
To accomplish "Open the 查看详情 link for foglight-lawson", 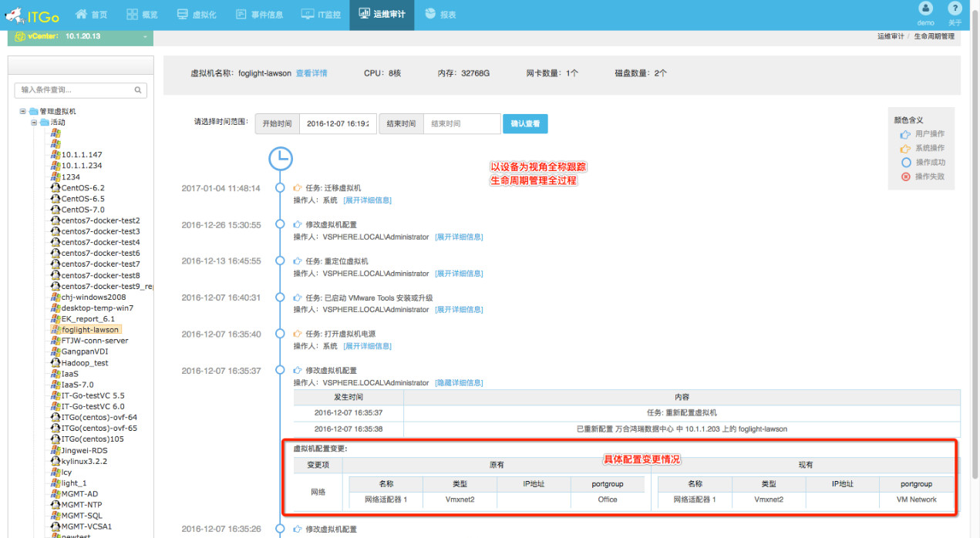I will coord(312,73).
